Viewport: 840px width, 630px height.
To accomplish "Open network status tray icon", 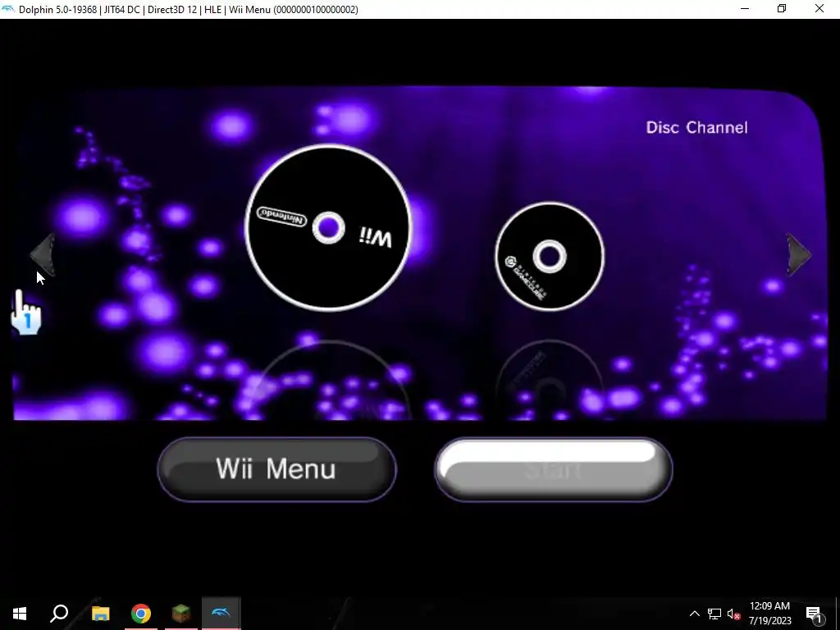I will [714, 614].
